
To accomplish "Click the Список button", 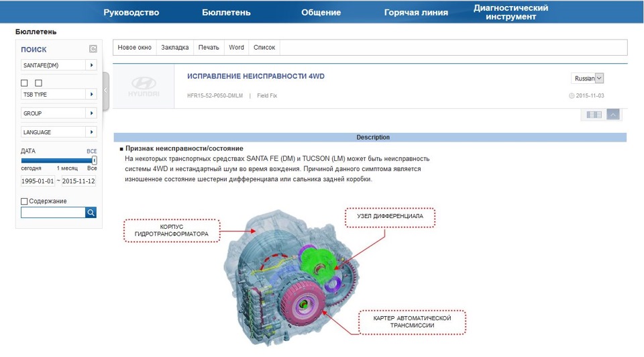I will click(264, 47).
